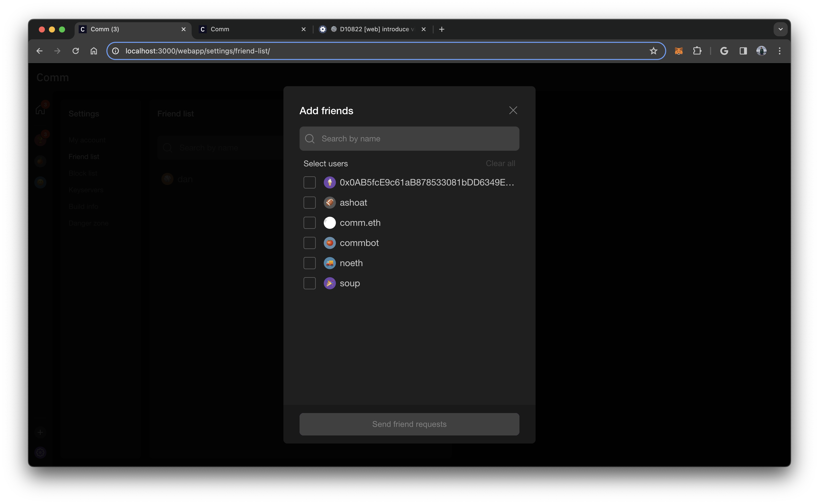Open a new browser tab
819x504 pixels.
[442, 29]
